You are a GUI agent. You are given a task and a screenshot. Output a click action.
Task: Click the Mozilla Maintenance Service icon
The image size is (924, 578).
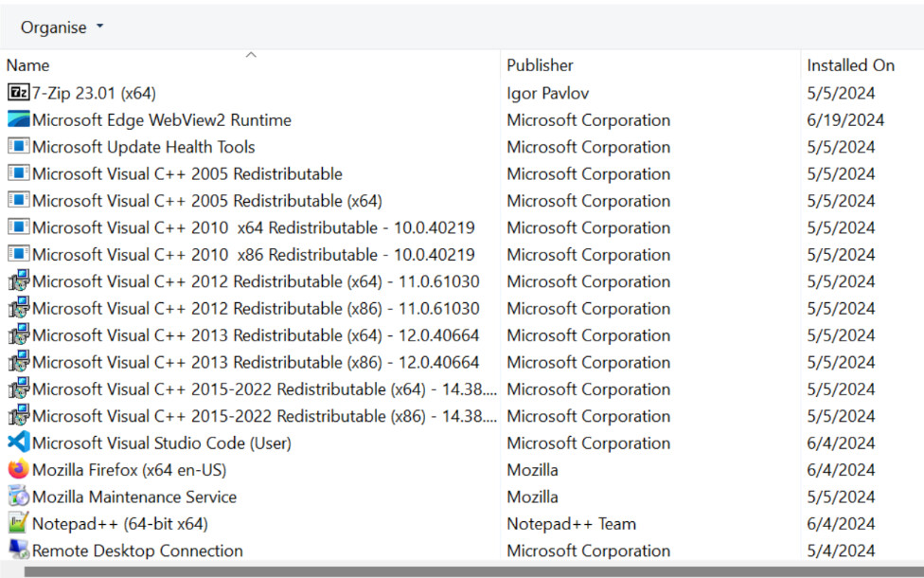(x=18, y=497)
